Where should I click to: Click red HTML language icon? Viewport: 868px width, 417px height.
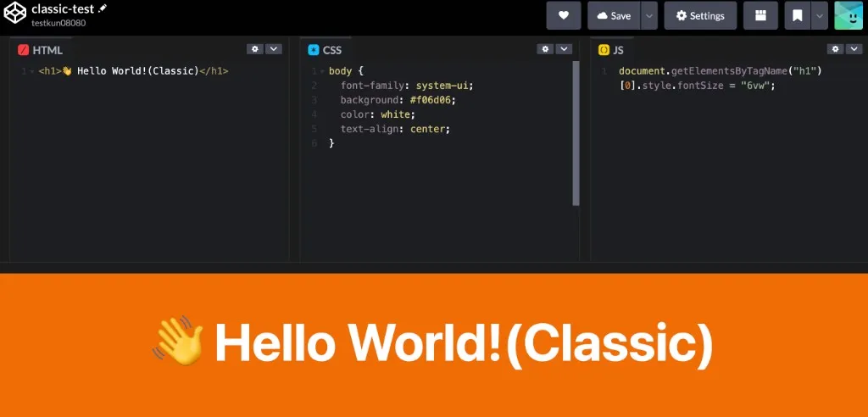click(x=23, y=50)
